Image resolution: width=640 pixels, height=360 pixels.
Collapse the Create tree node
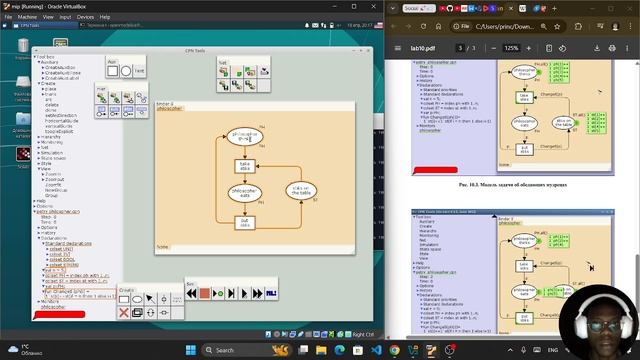[39, 84]
